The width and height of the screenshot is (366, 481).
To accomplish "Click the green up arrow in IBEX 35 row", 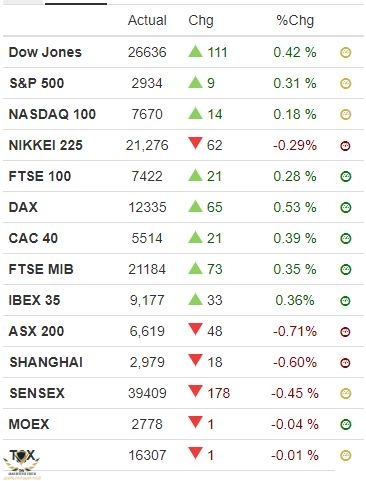I will pyautogui.click(x=195, y=299).
